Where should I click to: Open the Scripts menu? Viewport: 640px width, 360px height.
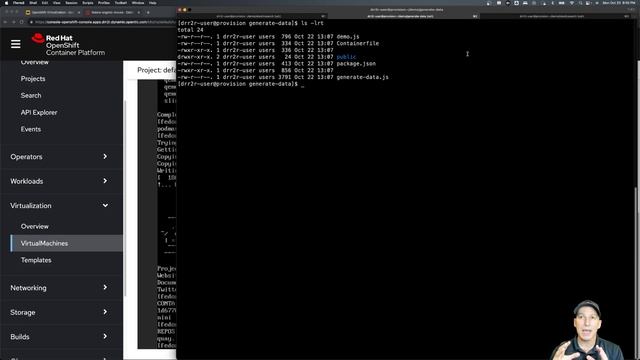(88, 3)
